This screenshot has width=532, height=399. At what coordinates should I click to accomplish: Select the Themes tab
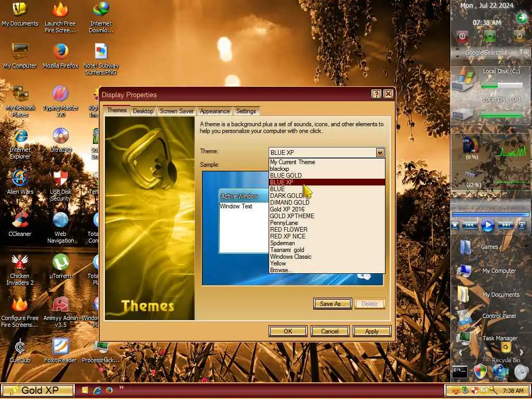(x=117, y=110)
